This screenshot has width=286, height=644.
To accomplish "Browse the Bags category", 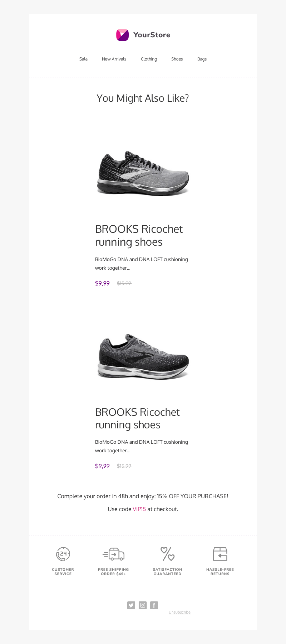I will 202,59.
